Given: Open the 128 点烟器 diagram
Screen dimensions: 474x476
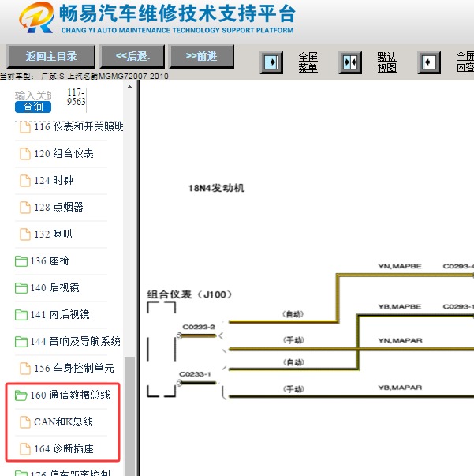Looking at the screenshot, I should coord(58,207).
